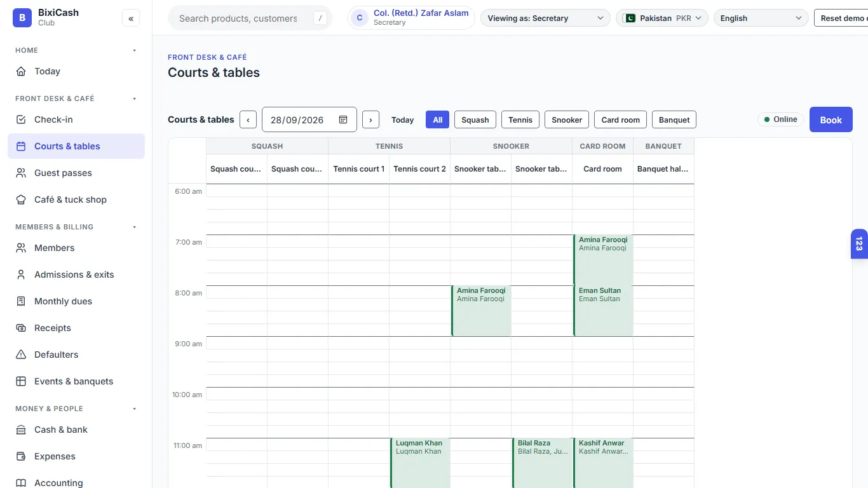Click Events & banquets grid icon
The image size is (868, 488).
(x=21, y=381)
